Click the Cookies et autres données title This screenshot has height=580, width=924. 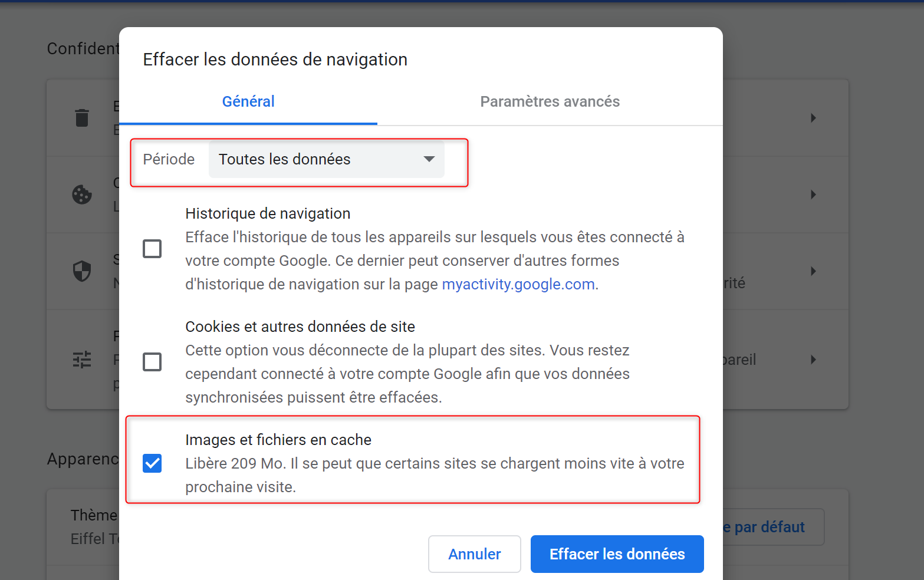click(300, 327)
